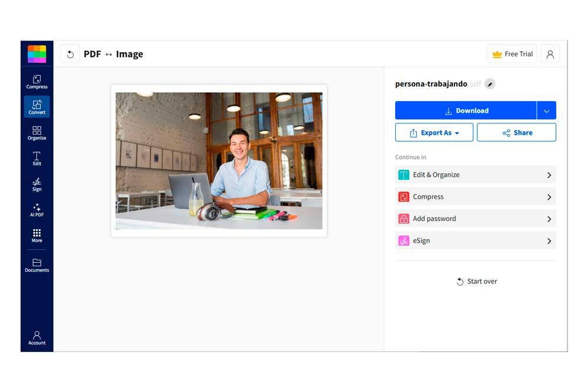Continue to eSign option
This screenshot has width=588, height=392.
tap(475, 240)
